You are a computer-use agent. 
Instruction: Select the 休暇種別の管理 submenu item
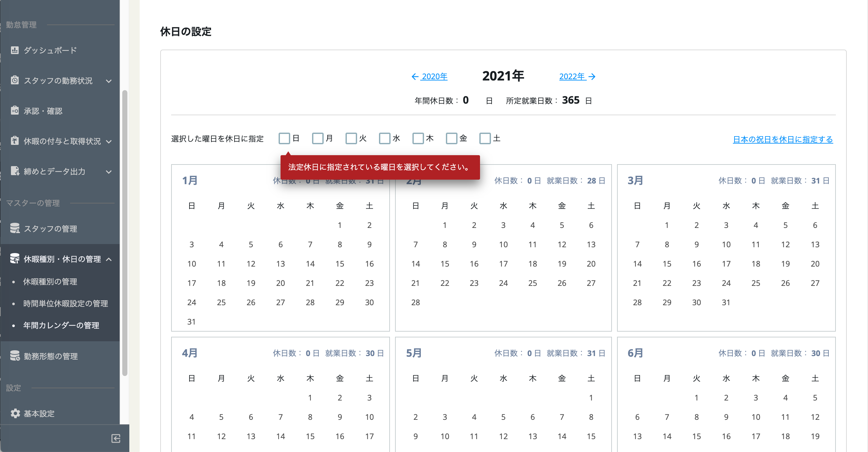point(50,281)
